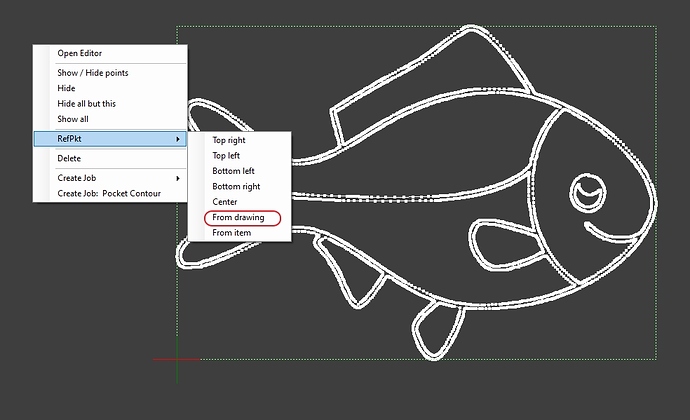Screen dimensions: 690x420
Task: Click the fish's eye shape
Action: tap(589, 188)
